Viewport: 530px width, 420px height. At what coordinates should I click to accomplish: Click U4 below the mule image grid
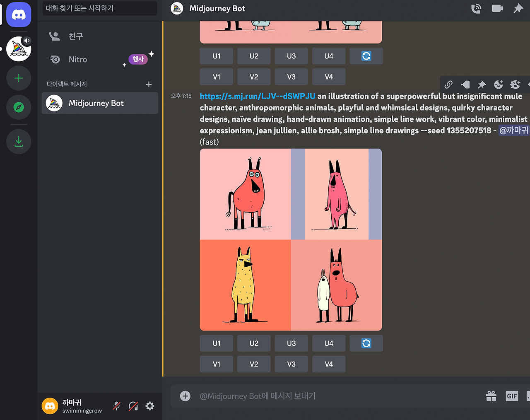click(329, 343)
